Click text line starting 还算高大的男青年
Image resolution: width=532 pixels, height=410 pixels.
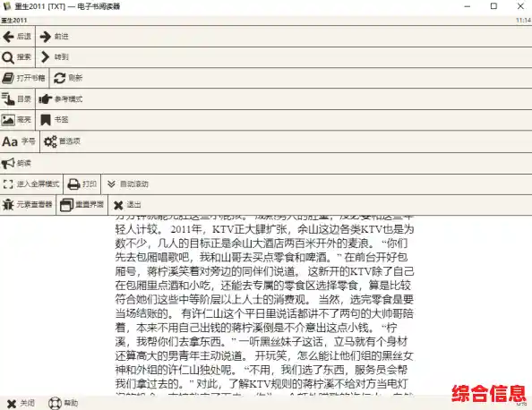[264, 355]
